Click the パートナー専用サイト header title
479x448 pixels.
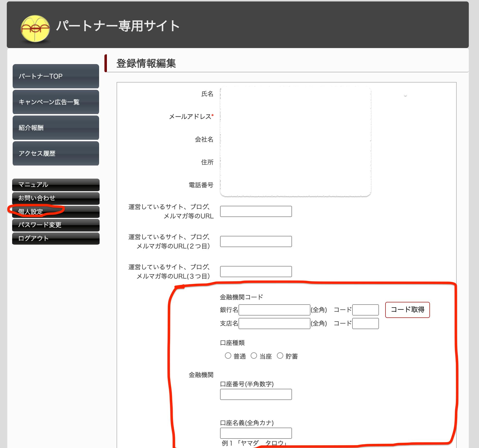pos(118,26)
